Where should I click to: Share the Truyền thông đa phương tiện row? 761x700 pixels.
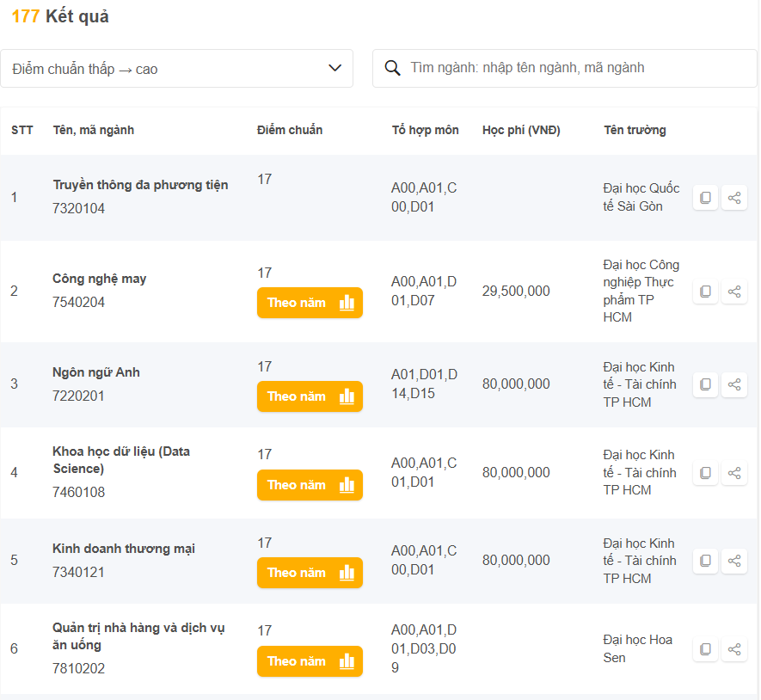point(734,198)
